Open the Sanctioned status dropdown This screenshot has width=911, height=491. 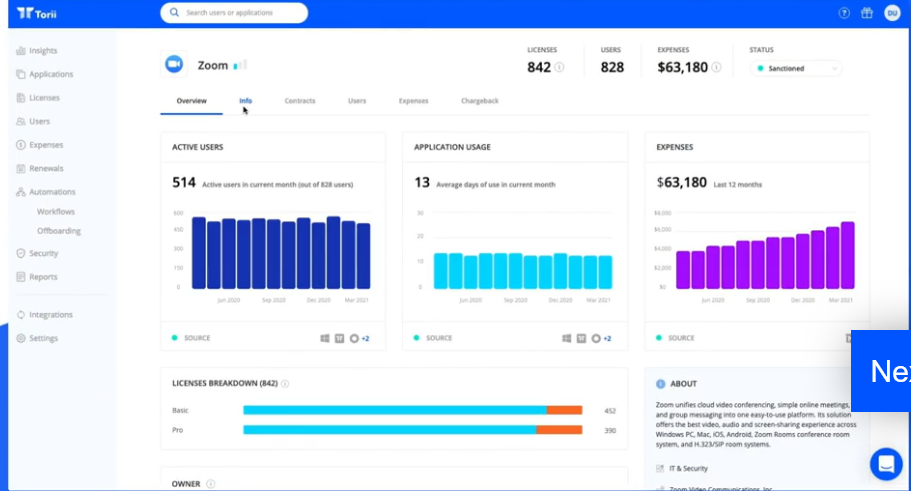pyautogui.click(x=796, y=68)
